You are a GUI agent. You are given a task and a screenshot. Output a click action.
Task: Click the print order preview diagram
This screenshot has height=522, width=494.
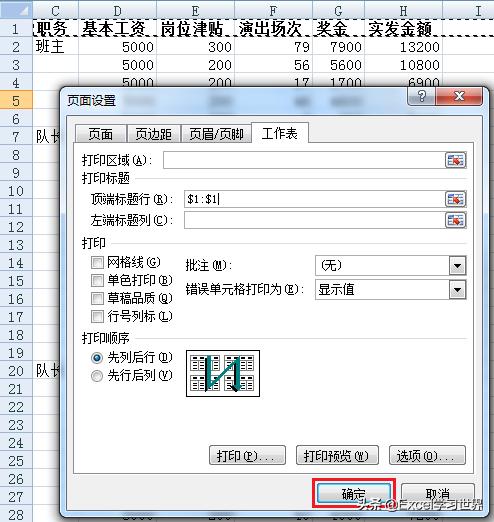(x=223, y=374)
